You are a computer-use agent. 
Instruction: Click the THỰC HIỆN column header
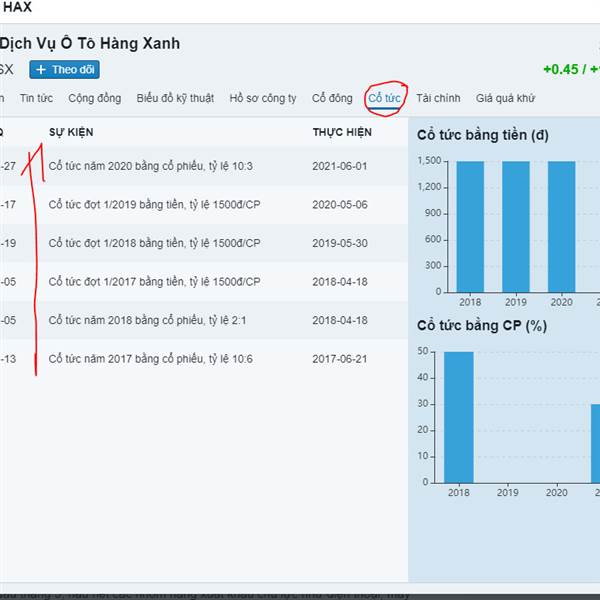coord(342,132)
